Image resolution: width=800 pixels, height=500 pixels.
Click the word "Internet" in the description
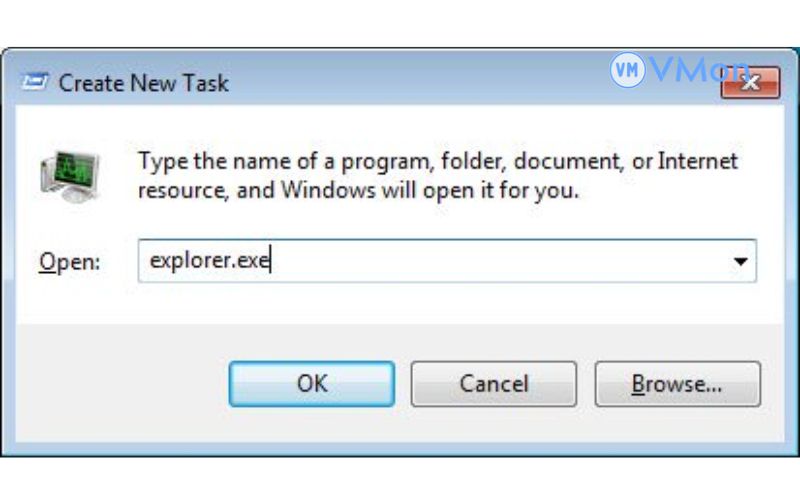click(697, 161)
